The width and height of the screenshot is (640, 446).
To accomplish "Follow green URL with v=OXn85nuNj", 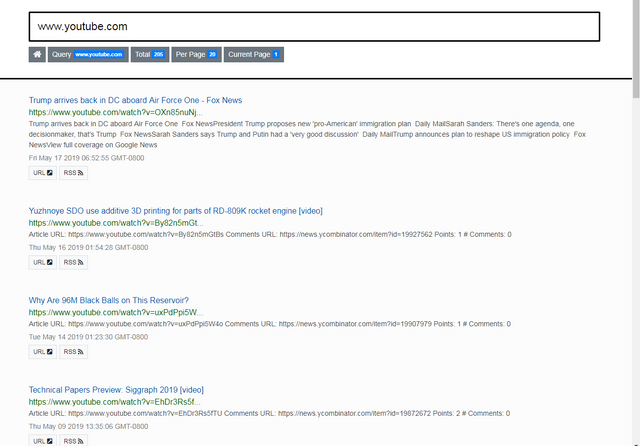I will point(116,112).
